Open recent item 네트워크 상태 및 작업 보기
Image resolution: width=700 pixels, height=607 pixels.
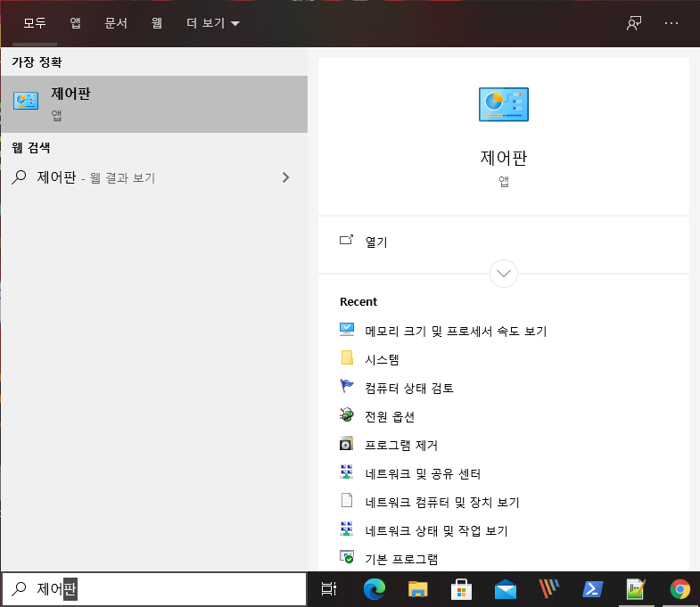click(x=437, y=530)
